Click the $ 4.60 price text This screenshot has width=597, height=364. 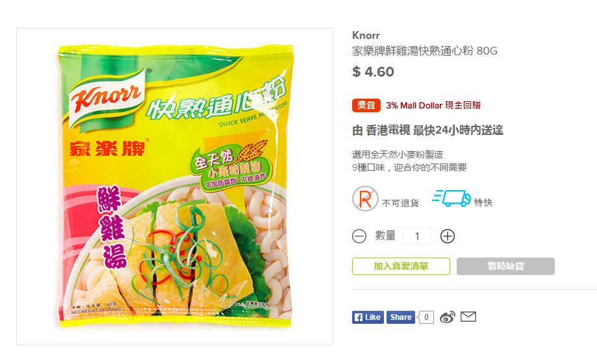coord(373,72)
